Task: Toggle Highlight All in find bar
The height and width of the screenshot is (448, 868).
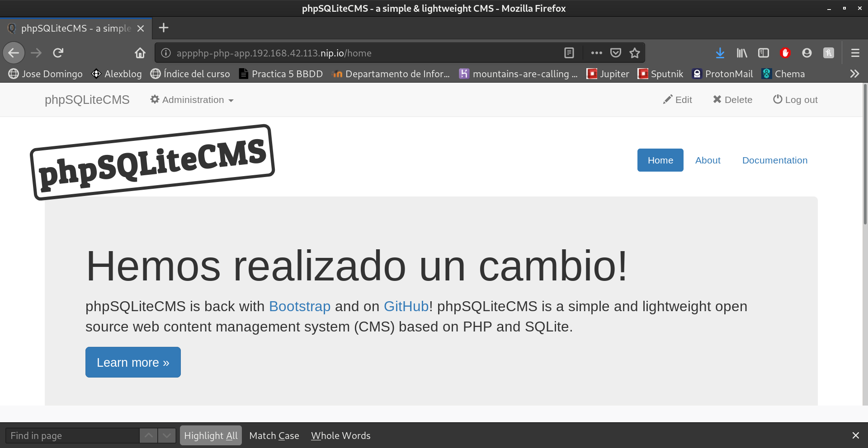Action: click(x=211, y=435)
